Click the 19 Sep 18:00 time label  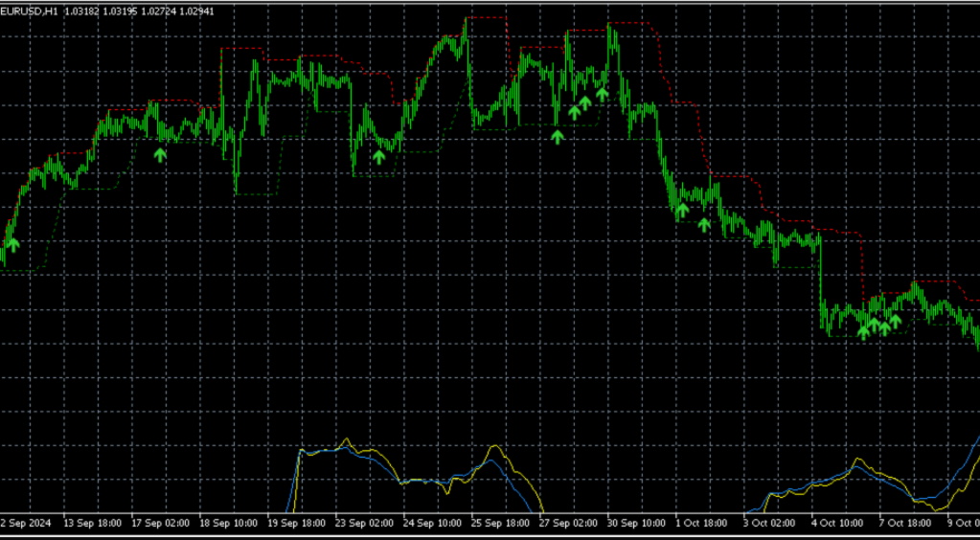click(x=296, y=523)
